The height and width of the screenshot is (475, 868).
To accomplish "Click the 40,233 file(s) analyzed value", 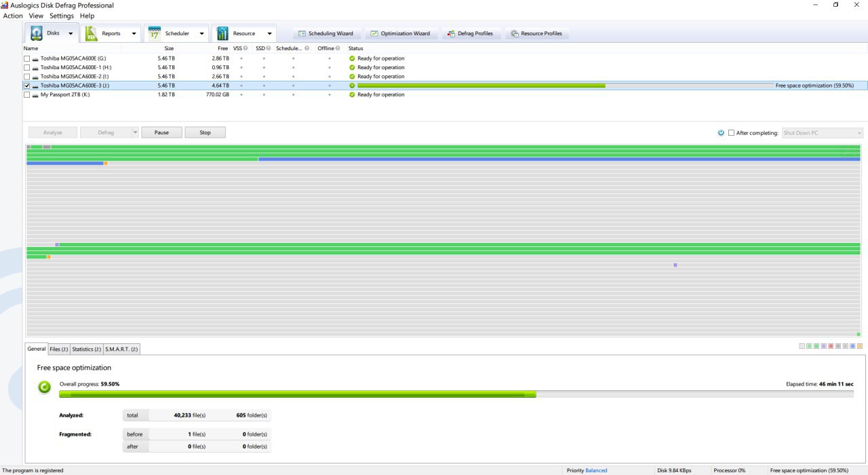I will pyautogui.click(x=190, y=415).
